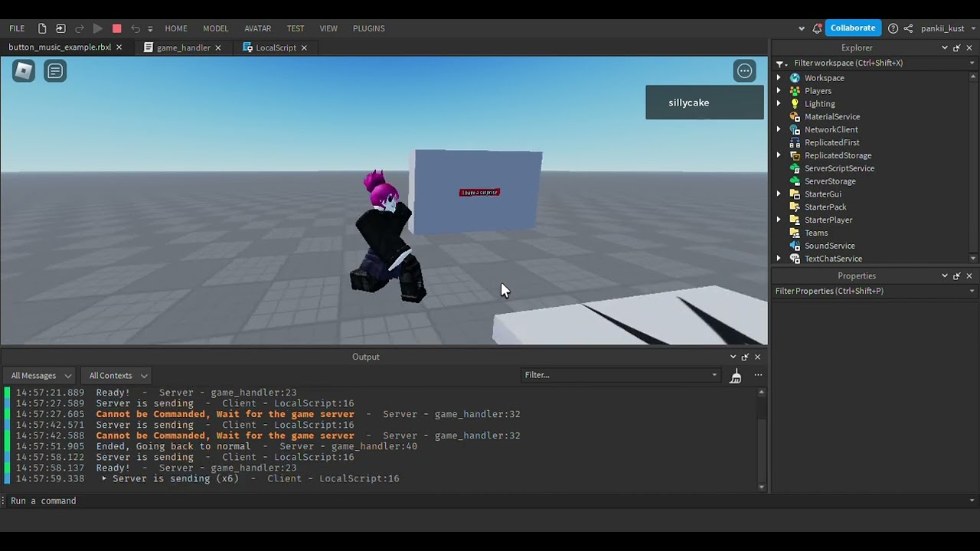Open the Roblox menu in the game viewport
This screenshot has height=551, width=980.
pos(24,71)
